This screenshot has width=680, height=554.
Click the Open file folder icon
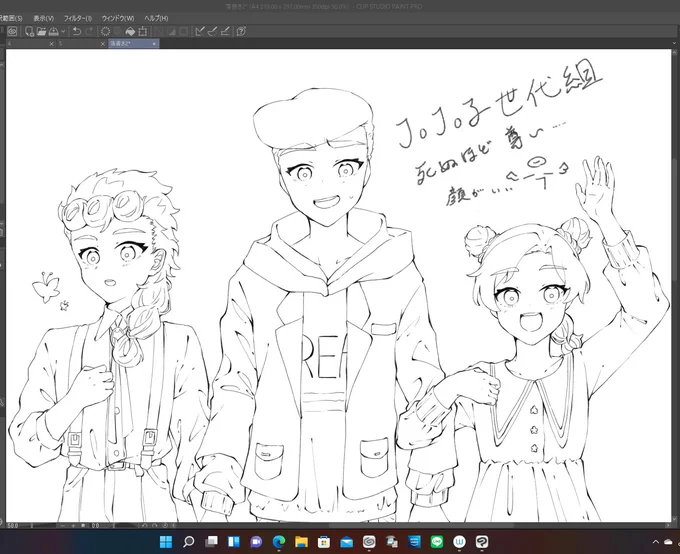pos(41,31)
